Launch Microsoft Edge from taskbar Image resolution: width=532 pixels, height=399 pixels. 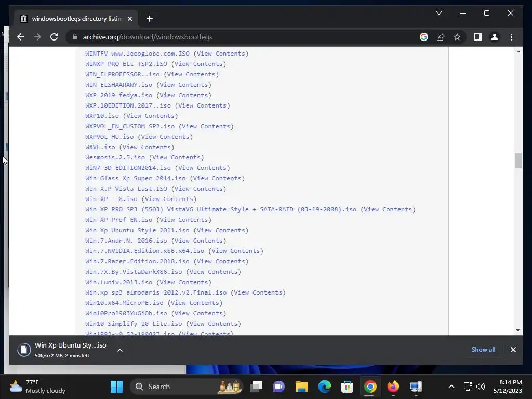tap(324, 387)
